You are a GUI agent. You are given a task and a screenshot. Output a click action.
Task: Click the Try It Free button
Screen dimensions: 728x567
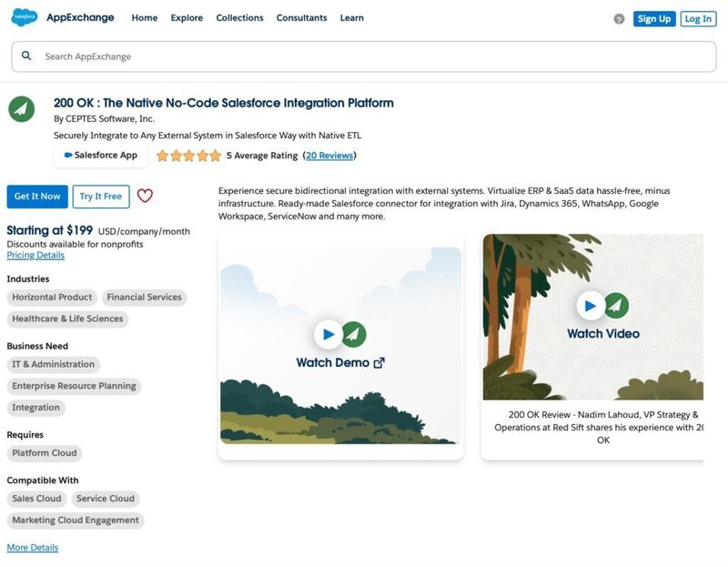click(x=101, y=197)
